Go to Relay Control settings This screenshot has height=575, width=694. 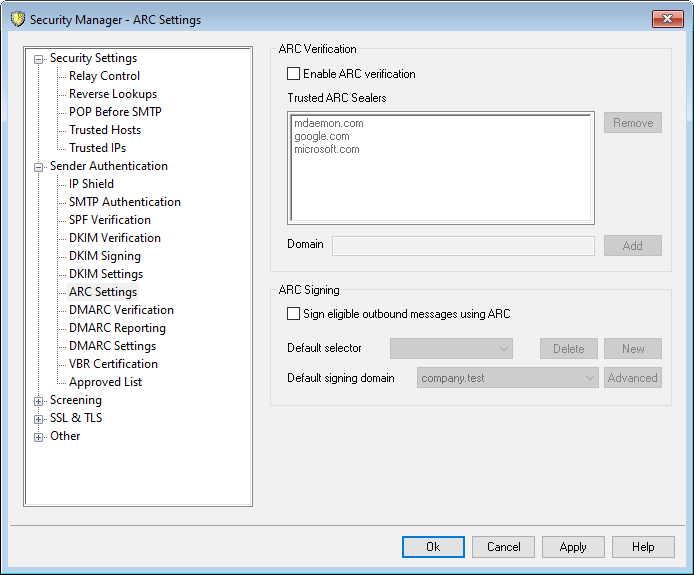tap(104, 76)
